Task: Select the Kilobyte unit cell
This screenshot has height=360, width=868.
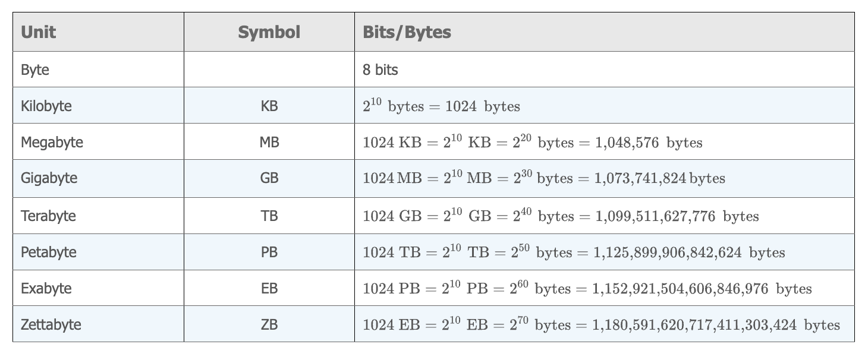Action: 46,106
